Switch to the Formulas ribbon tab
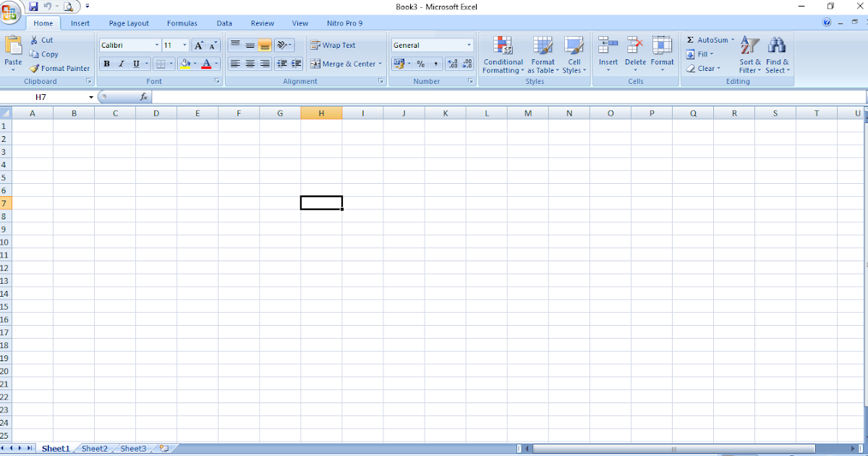This screenshot has width=868, height=456. tap(182, 22)
